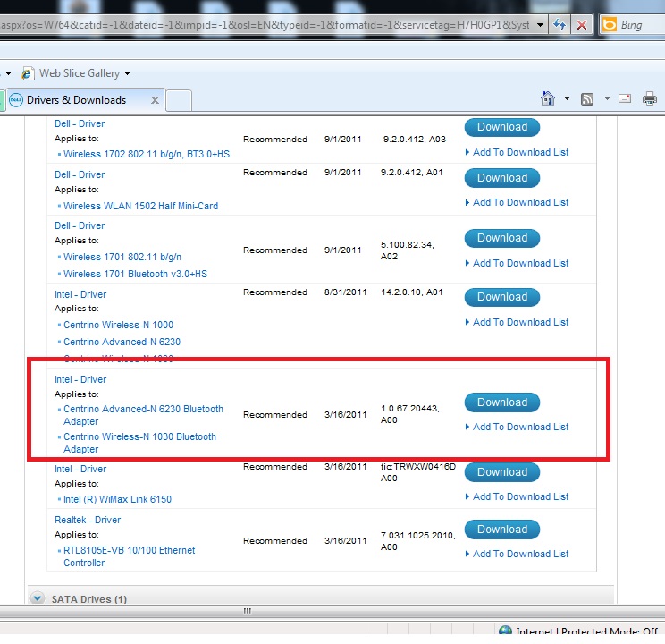Open Centrino Advanced-N 6230 Bluetooth Adapter link
The height and width of the screenshot is (644, 665).
tap(143, 415)
